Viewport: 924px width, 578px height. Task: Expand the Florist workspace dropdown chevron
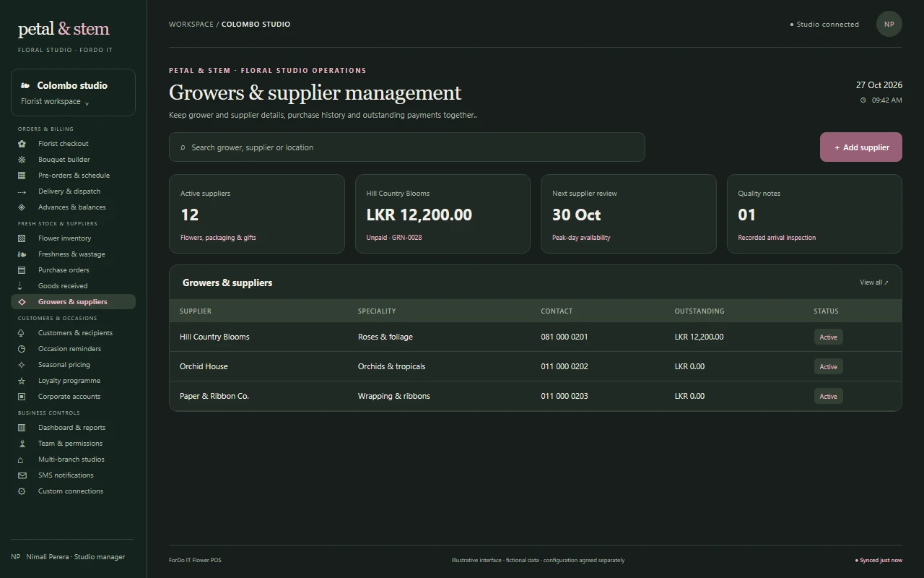pos(87,103)
